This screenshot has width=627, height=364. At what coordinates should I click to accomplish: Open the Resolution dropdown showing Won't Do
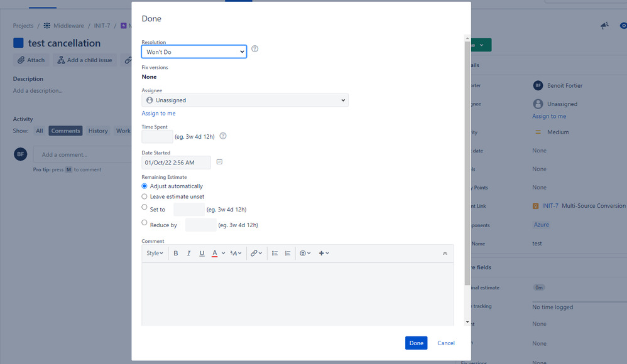coord(194,52)
